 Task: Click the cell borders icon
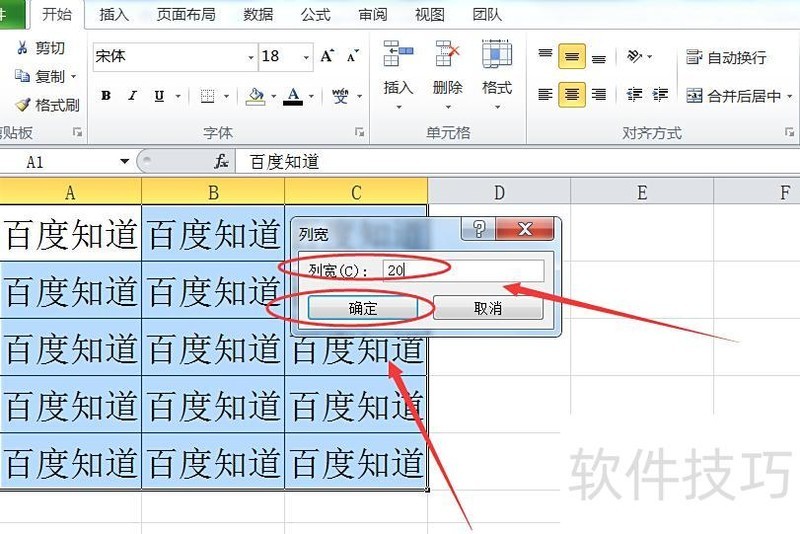[x=207, y=95]
